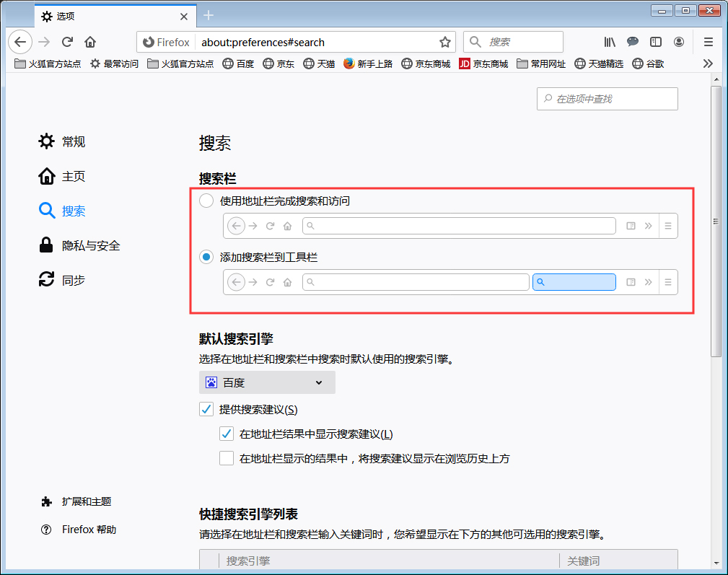Enable 在地址栏显示的结果中，将搜索建议显示在浏览历史上方
Viewport: 728px width, 575px height.
227,457
